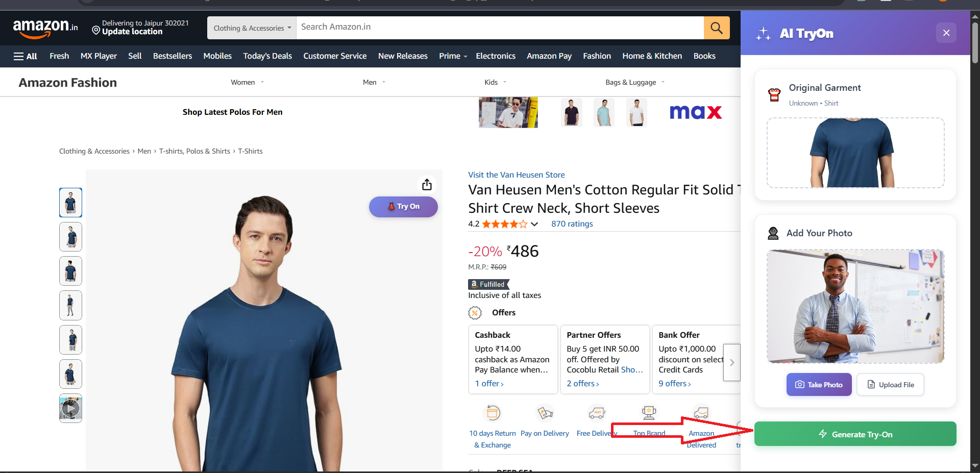Open the Today's Deals nav item
Viewport: 980px width, 473px height.
coord(267,56)
